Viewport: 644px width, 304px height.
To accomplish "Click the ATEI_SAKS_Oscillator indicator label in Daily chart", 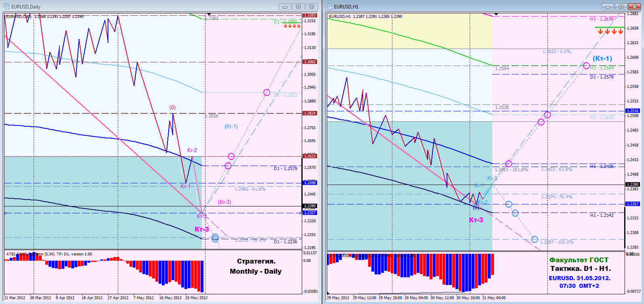I will point(49,254).
